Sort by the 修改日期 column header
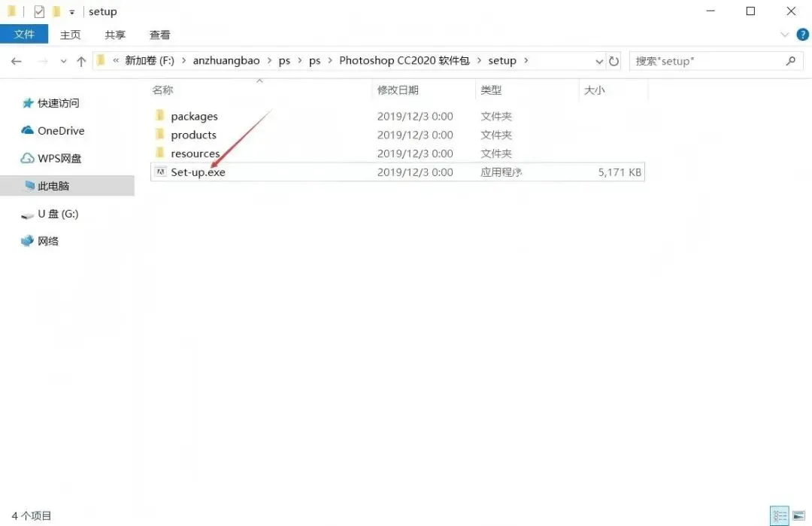The image size is (812, 526). (398, 90)
